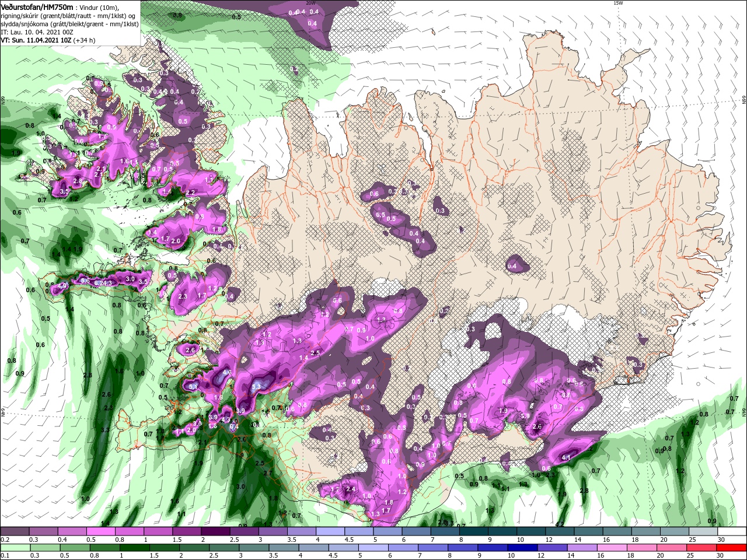Click the lower-row 2.5 mm green swatch
This screenshot has width=747, height=560.
coord(225,548)
